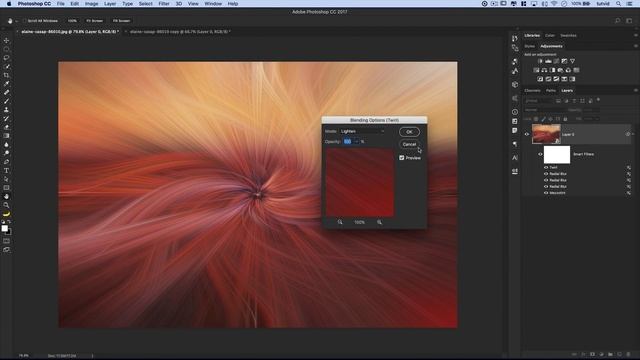The image size is (640, 360).
Task: Open Twirl filter blending options icon
Action: pos(629,168)
